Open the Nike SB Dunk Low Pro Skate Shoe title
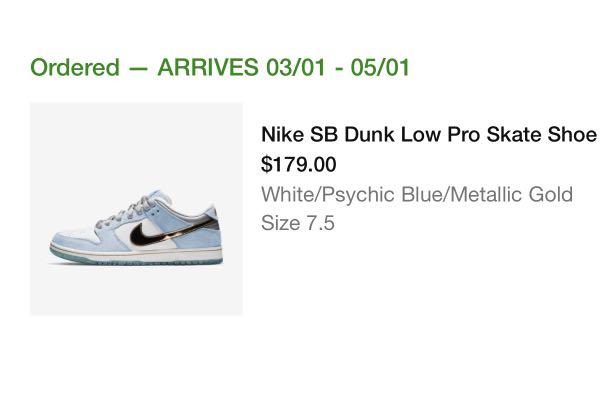 click(x=428, y=135)
